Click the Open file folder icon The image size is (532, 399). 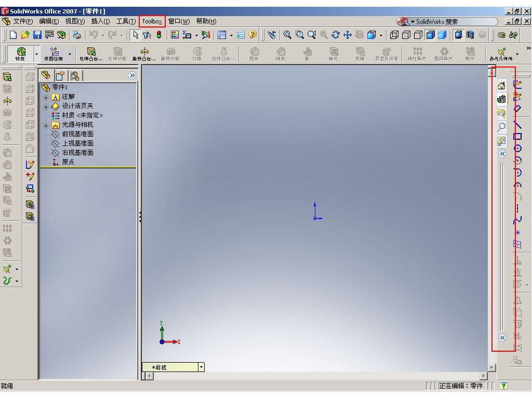click(25, 35)
